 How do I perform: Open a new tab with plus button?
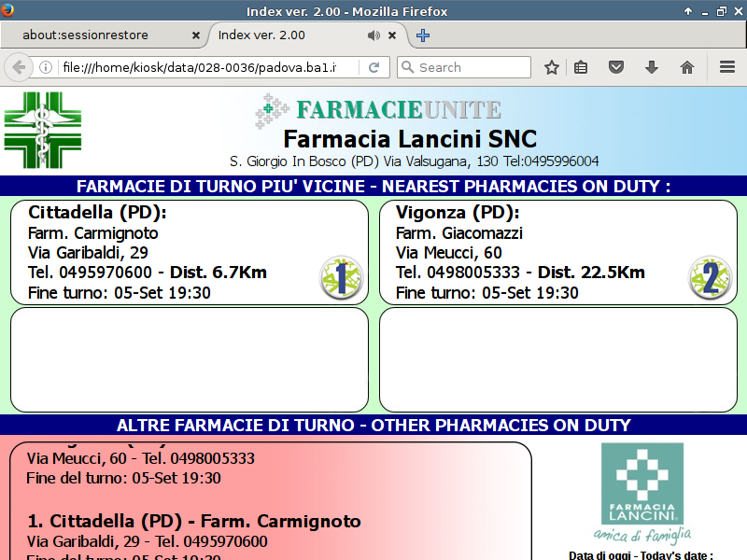pyautogui.click(x=423, y=35)
